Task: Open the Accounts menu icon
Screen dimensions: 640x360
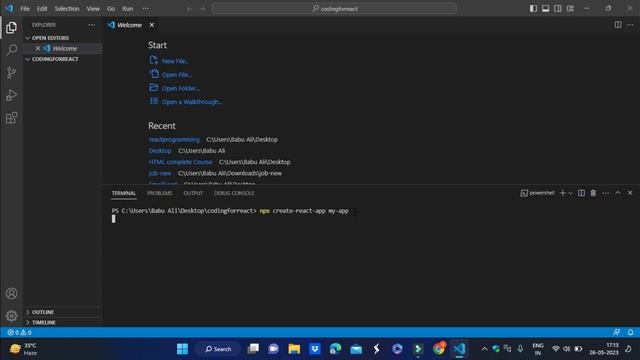Action: click(11, 293)
